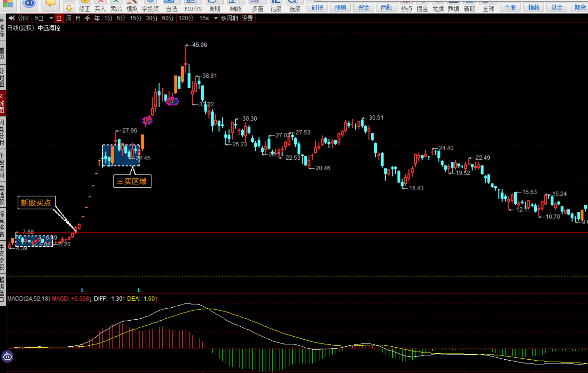Click the skip-to-end arrow icon beside 分时
This screenshot has height=373, width=588.
coord(11,18)
